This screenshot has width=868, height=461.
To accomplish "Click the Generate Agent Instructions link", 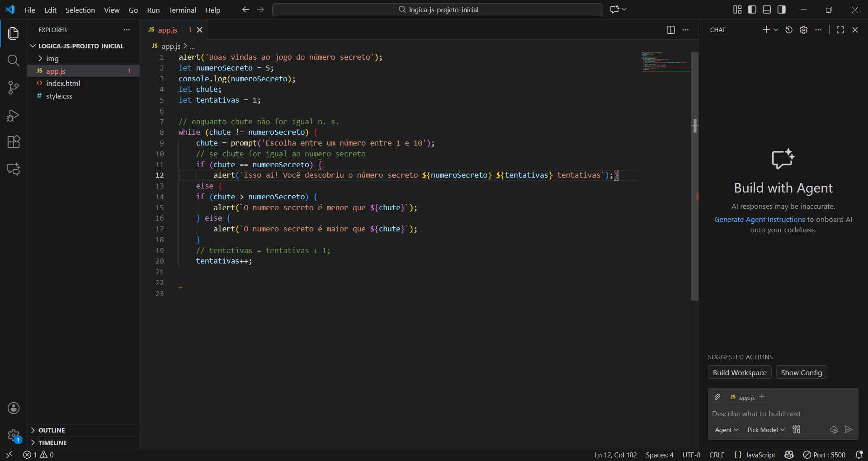I will pos(759,220).
